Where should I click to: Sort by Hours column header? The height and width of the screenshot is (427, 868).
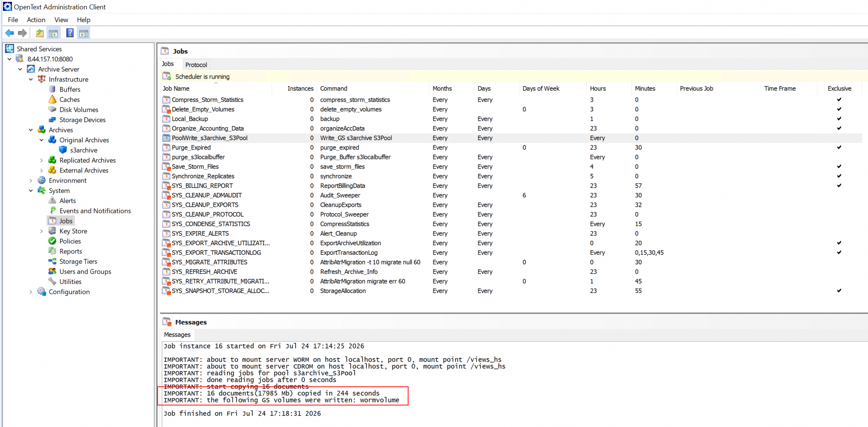pos(609,88)
